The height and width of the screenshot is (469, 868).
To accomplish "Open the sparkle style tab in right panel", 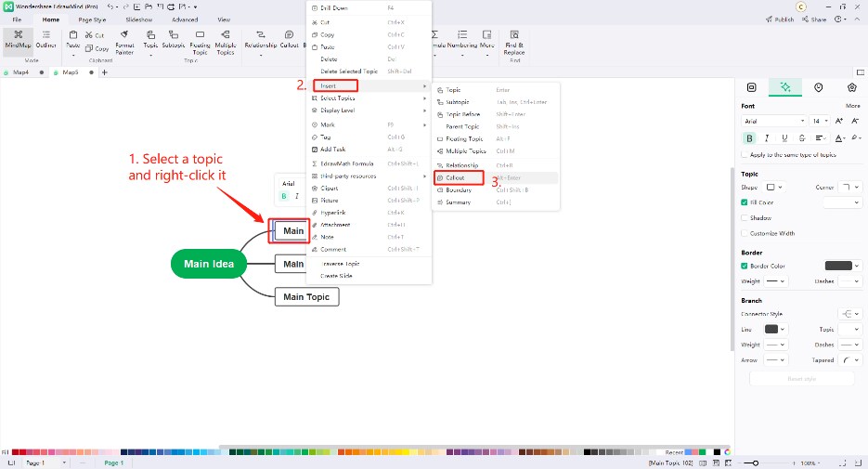I will (785, 87).
